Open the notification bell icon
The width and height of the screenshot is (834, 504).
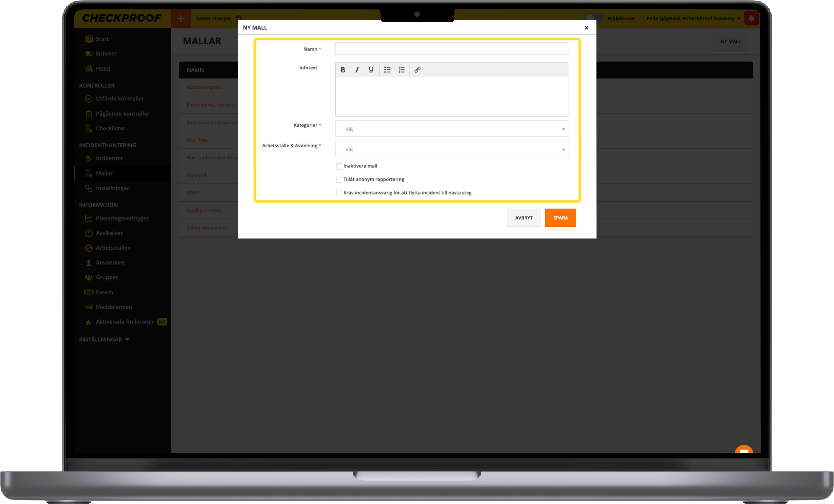(751, 18)
